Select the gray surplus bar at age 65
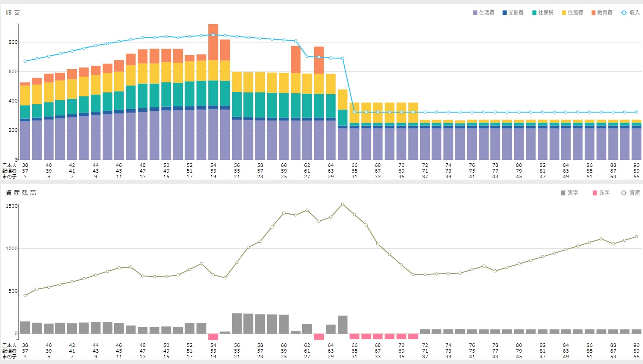Image resolution: width=643 pixels, height=364 pixels. point(343,325)
